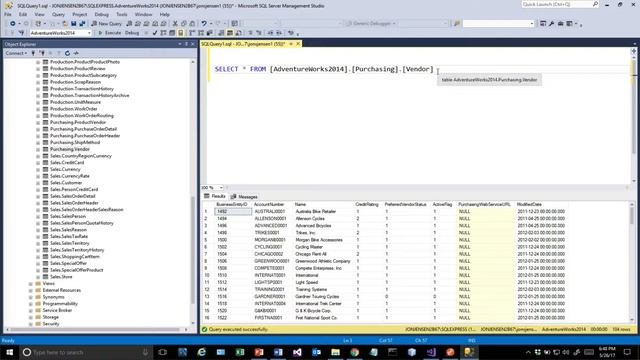640x360 pixels.
Task: Click the Parse query checkmark icon
Action: pyautogui.click(x=155, y=33)
